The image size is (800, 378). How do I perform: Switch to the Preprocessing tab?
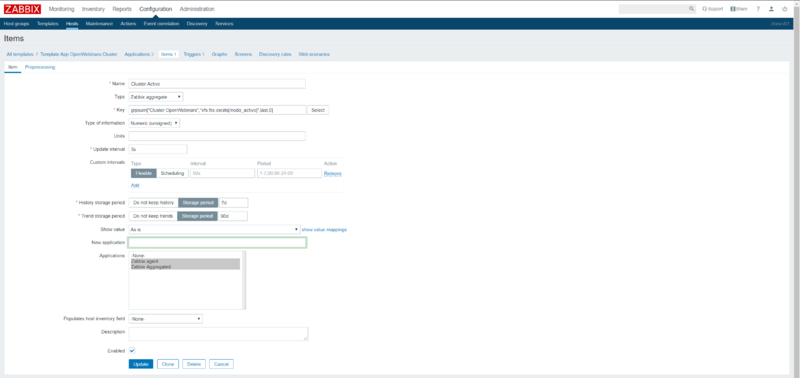(40, 67)
